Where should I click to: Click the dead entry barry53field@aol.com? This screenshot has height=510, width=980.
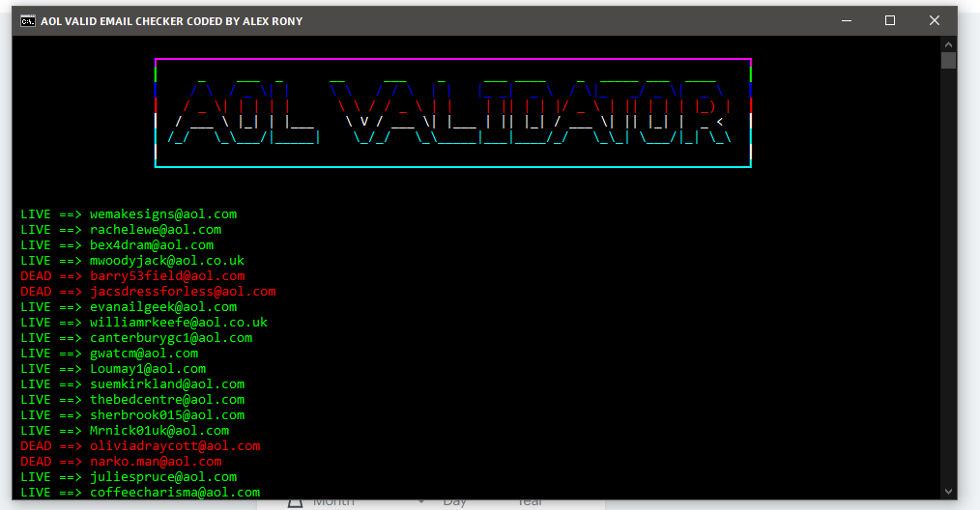[166, 276]
